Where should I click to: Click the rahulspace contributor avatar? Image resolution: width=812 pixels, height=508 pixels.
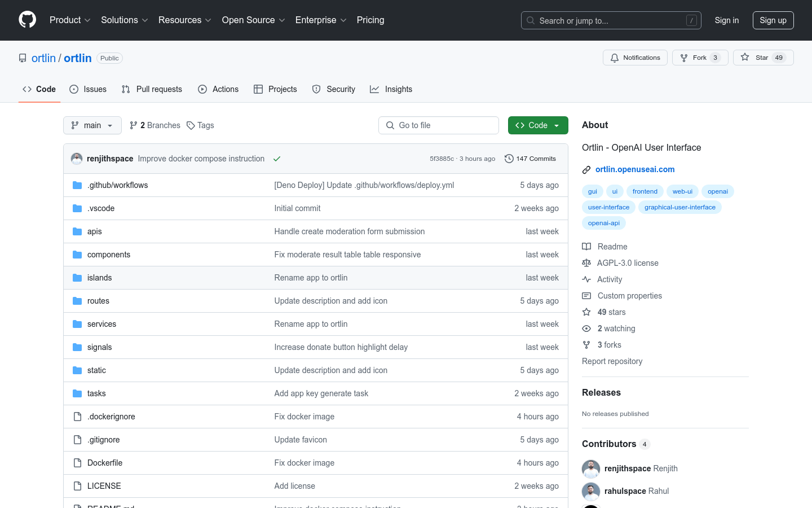point(591,491)
